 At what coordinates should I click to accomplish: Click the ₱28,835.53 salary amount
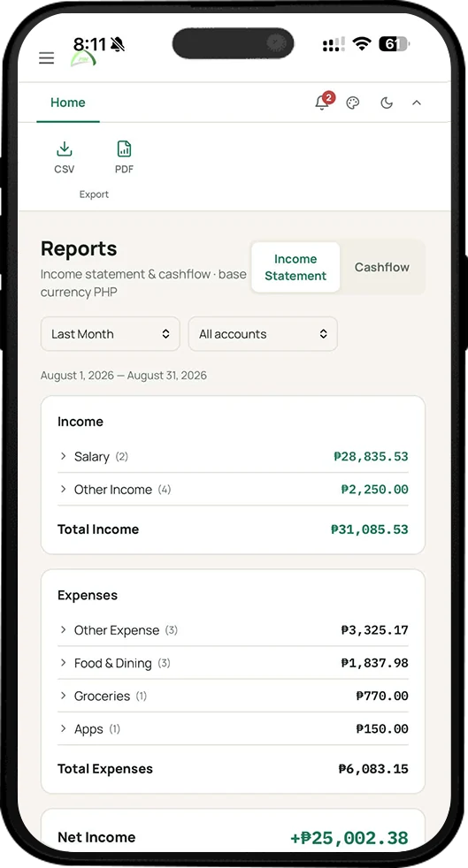point(371,457)
